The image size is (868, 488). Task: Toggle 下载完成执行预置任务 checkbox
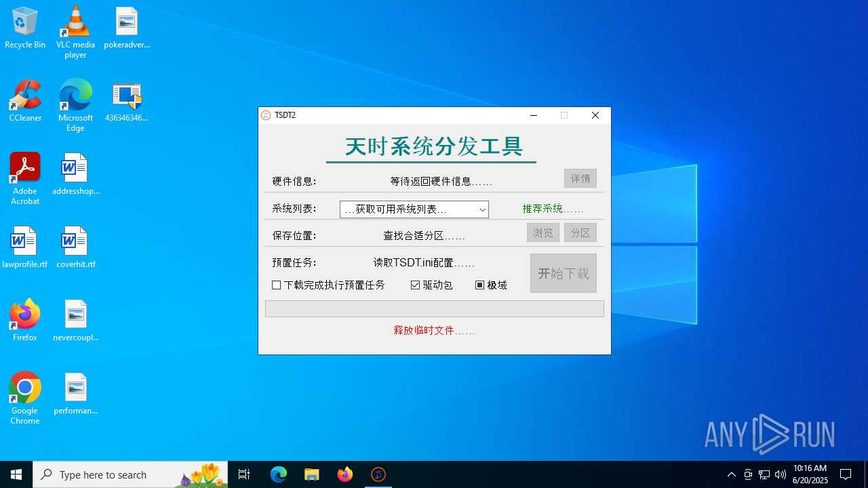(x=329, y=285)
